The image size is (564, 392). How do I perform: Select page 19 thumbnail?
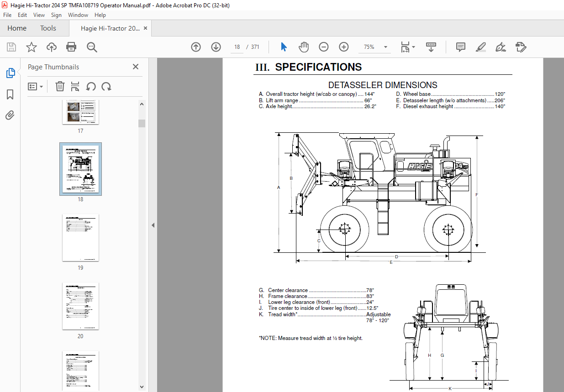[x=80, y=238]
